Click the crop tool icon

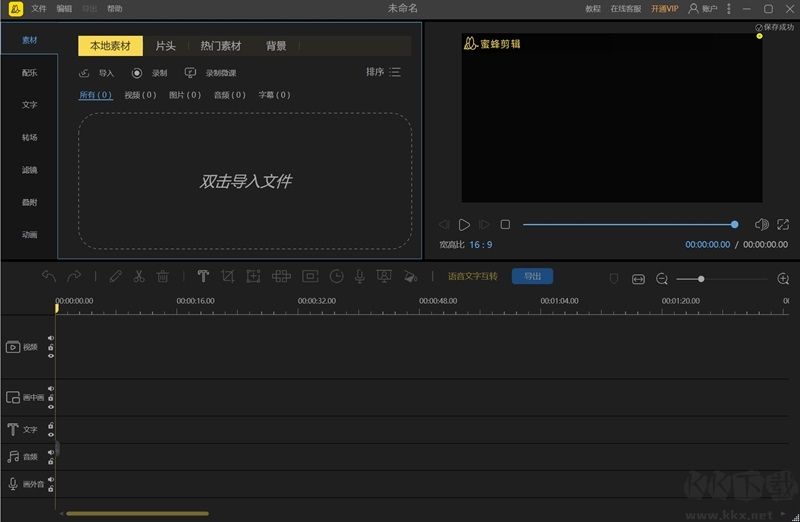[x=228, y=277]
